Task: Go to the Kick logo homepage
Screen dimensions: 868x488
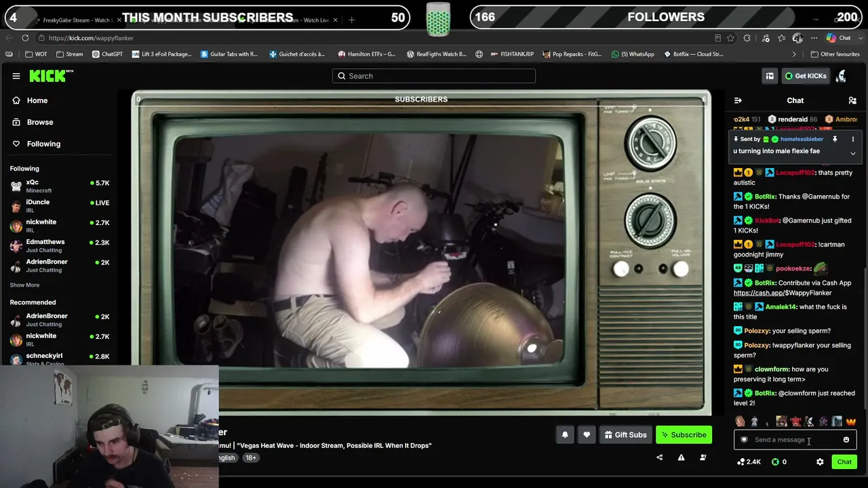Action: pyautogui.click(x=51, y=76)
